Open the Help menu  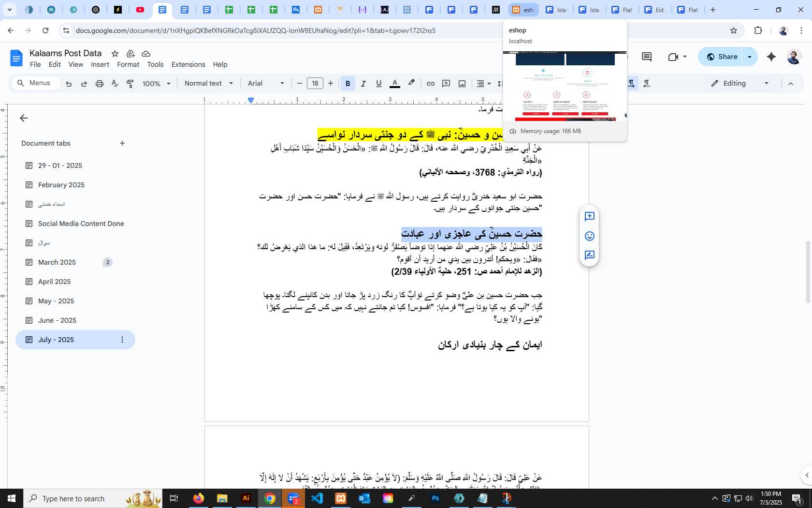(220, 64)
